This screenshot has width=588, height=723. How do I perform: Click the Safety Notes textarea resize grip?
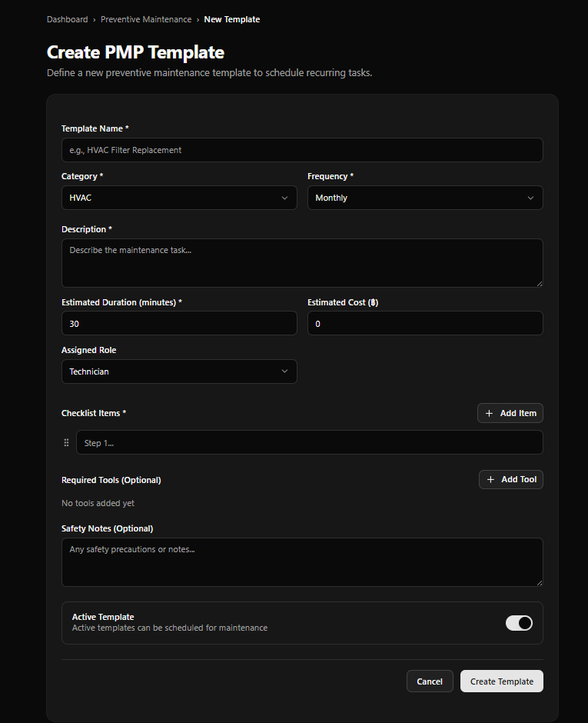tap(539, 583)
